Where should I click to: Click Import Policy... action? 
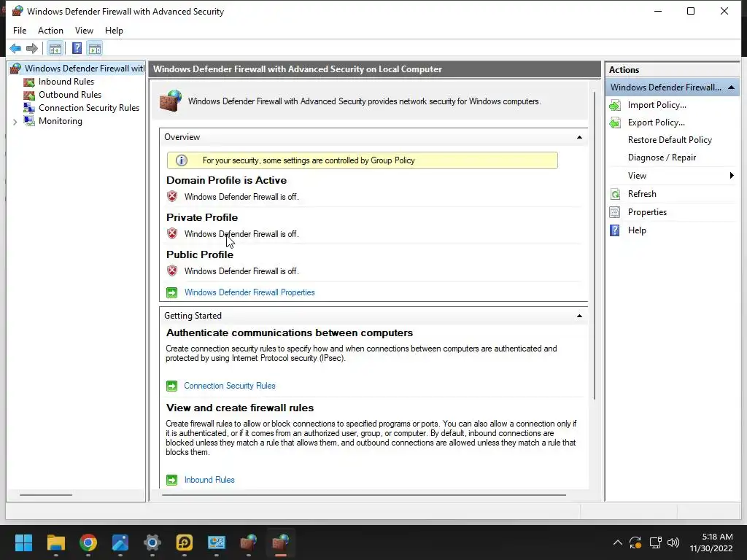pyautogui.click(x=657, y=105)
